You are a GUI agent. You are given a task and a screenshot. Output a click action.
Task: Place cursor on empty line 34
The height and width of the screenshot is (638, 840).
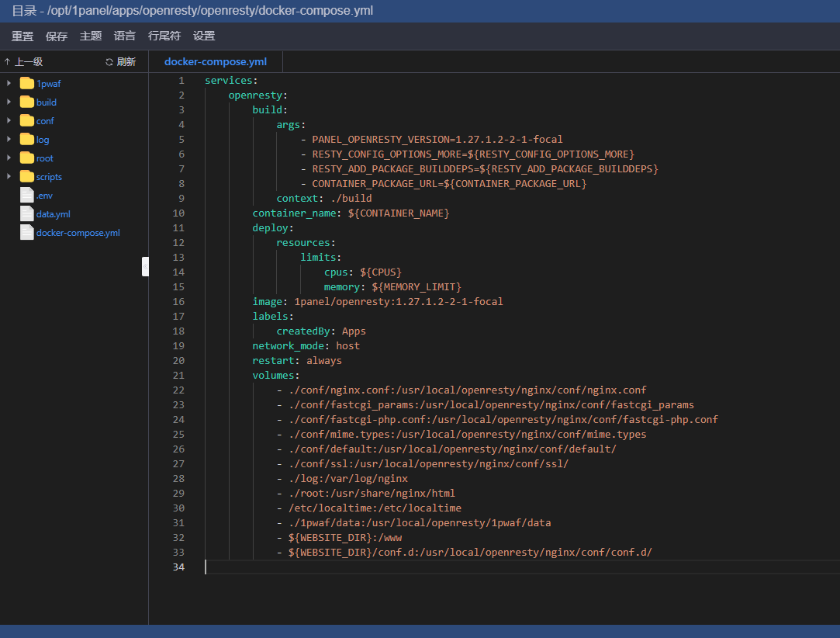coord(388,567)
